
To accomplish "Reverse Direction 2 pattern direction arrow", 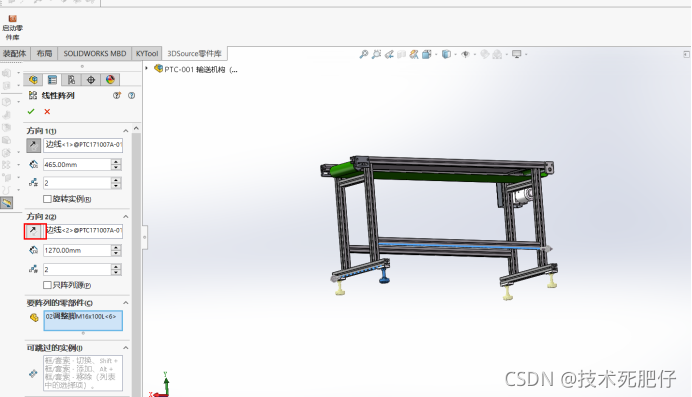I will tap(33, 231).
